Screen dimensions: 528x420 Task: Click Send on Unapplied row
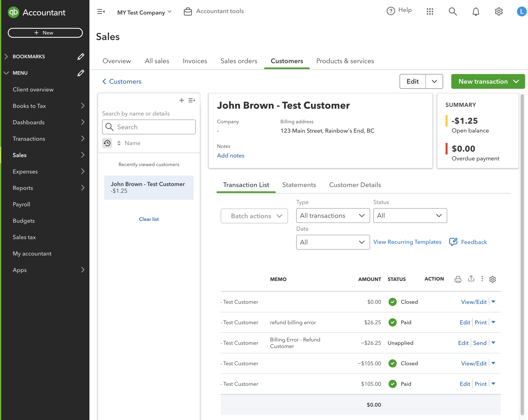[x=480, y=343]
